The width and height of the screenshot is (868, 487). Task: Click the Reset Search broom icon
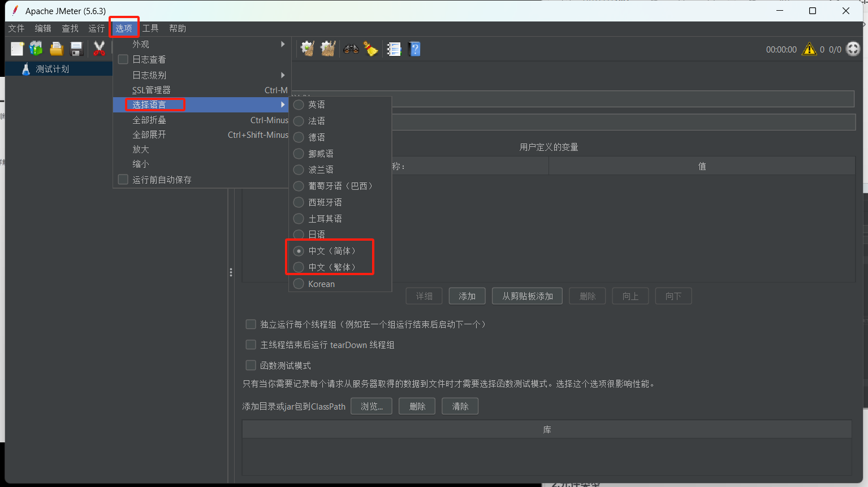(x=370, y=49)
